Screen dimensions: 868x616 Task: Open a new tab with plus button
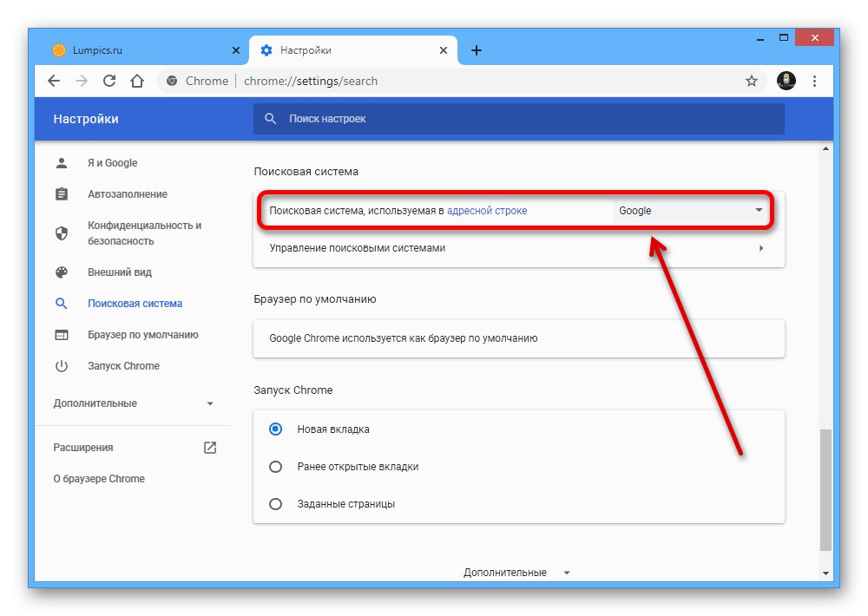point(476,50)
